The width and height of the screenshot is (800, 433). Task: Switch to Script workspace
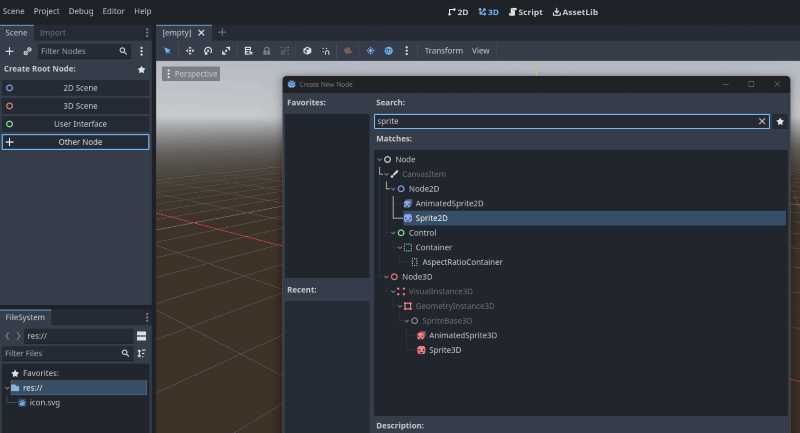click(x=526, y=12)
